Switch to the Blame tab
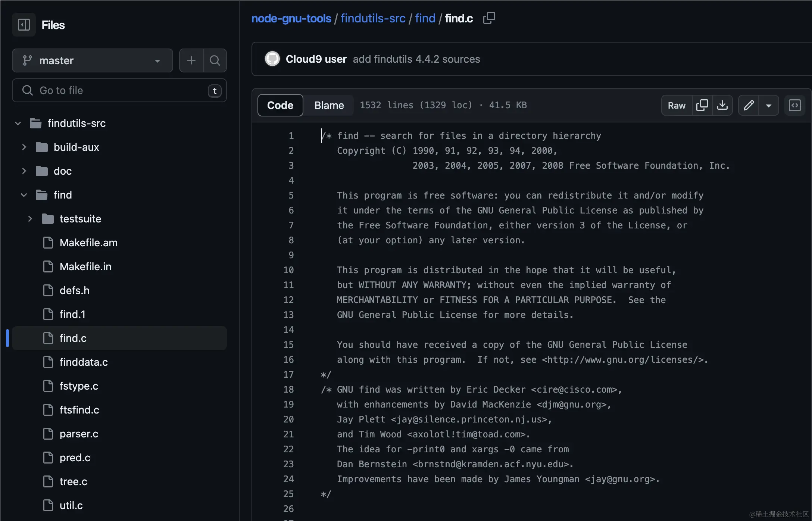Screen dimensions: 812x521 [x=329, y=105]
